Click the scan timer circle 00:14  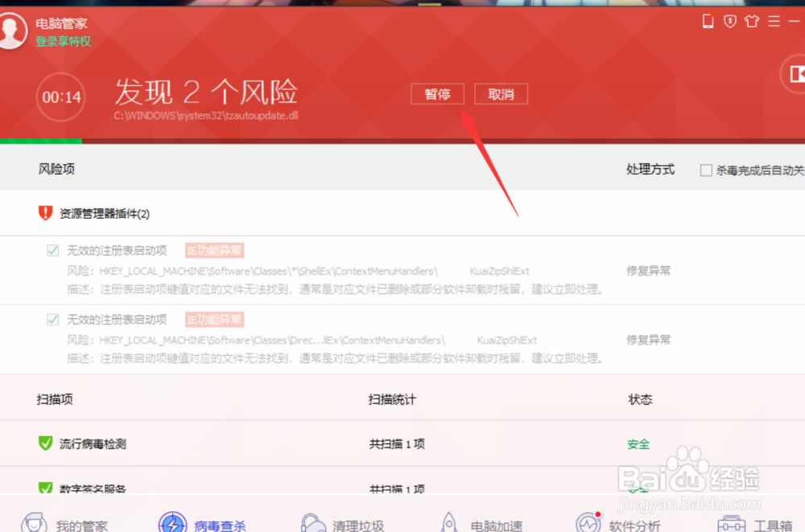pyautogui.click(x=61, y=97)
